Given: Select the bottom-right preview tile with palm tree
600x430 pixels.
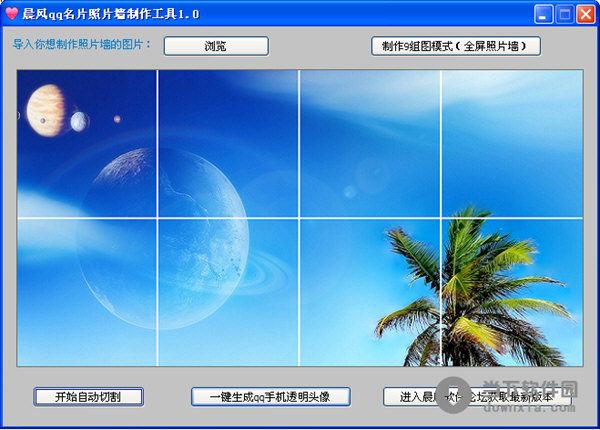Looking at the screenshot, I should 512,292.
